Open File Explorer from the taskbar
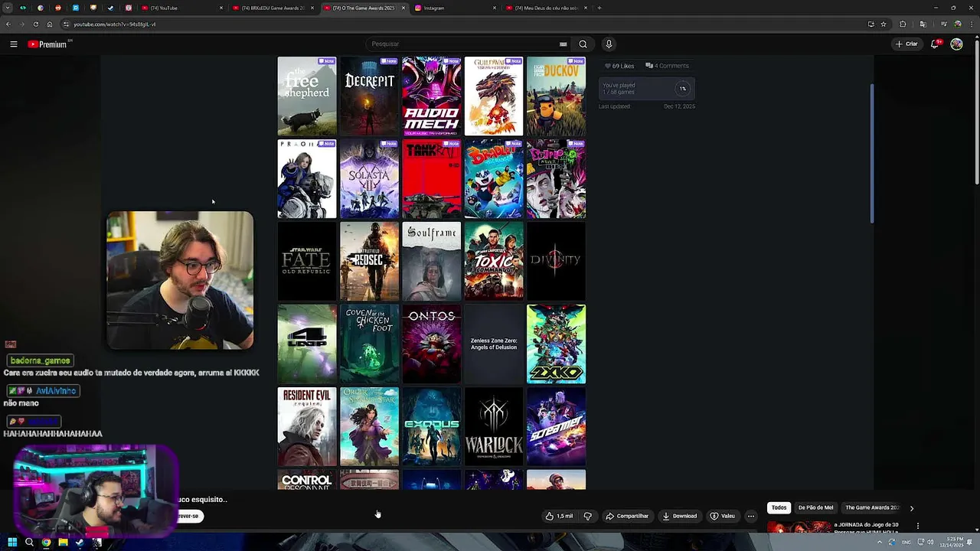This screenshot has width=980, height=551. [63, 543]
